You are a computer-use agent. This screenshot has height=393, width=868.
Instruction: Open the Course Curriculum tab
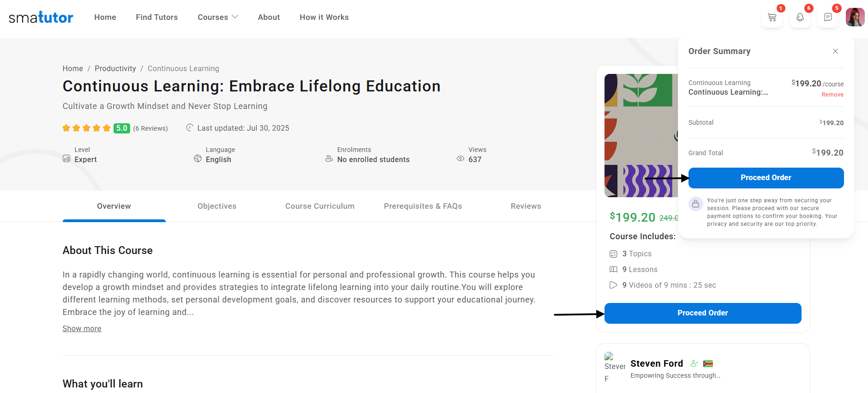pyautogui.click(x=320, y=206)
